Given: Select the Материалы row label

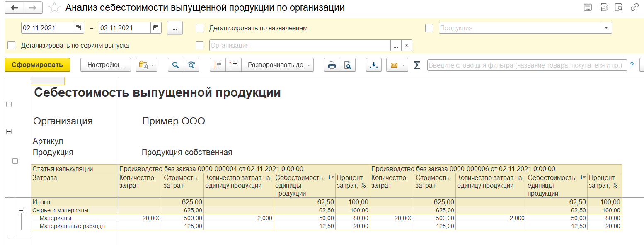Looking at the screenshot, I should coord(56,218).
